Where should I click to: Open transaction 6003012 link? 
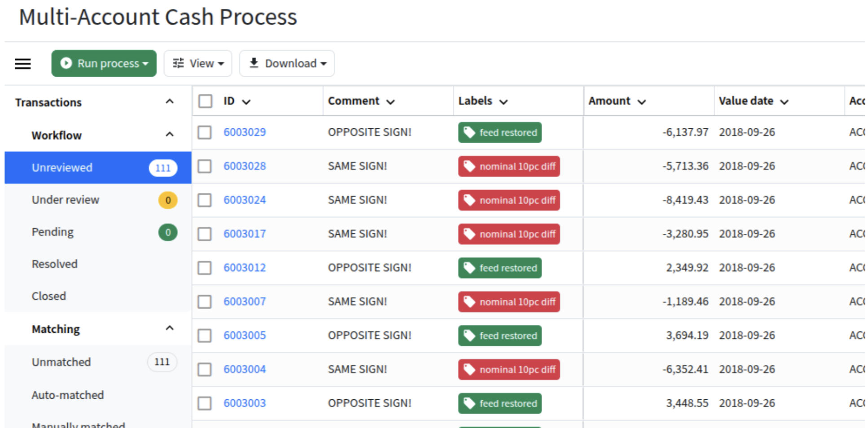tap(245, 268)
